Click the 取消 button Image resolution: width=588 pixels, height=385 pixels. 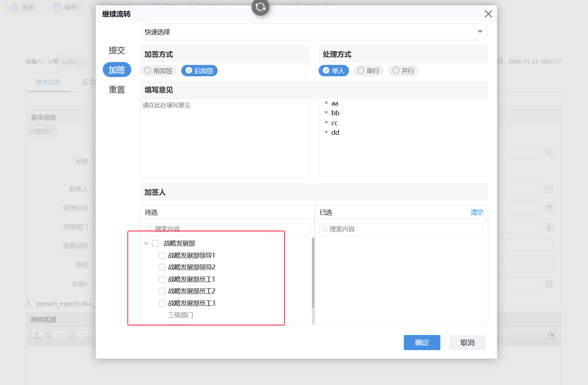point(467,343)
